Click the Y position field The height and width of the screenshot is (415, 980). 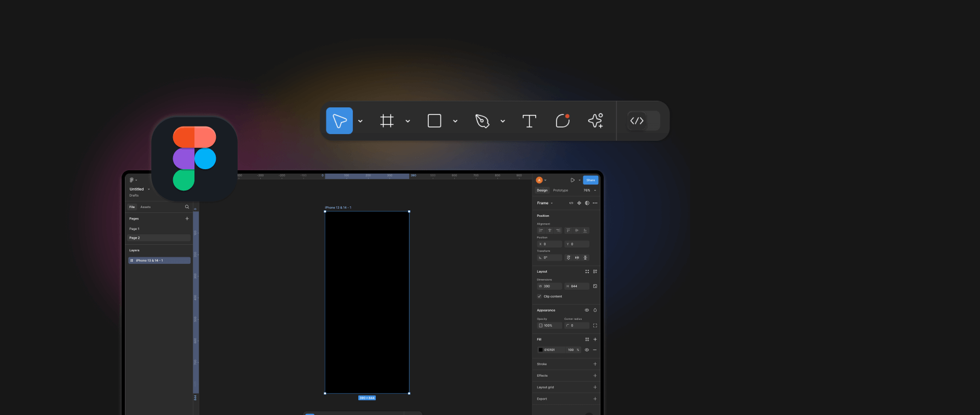tap(577, 244)
